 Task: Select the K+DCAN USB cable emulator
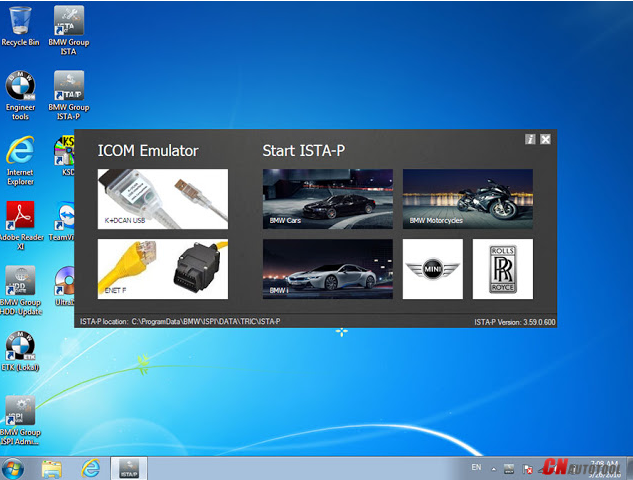[x=163, y=199]
